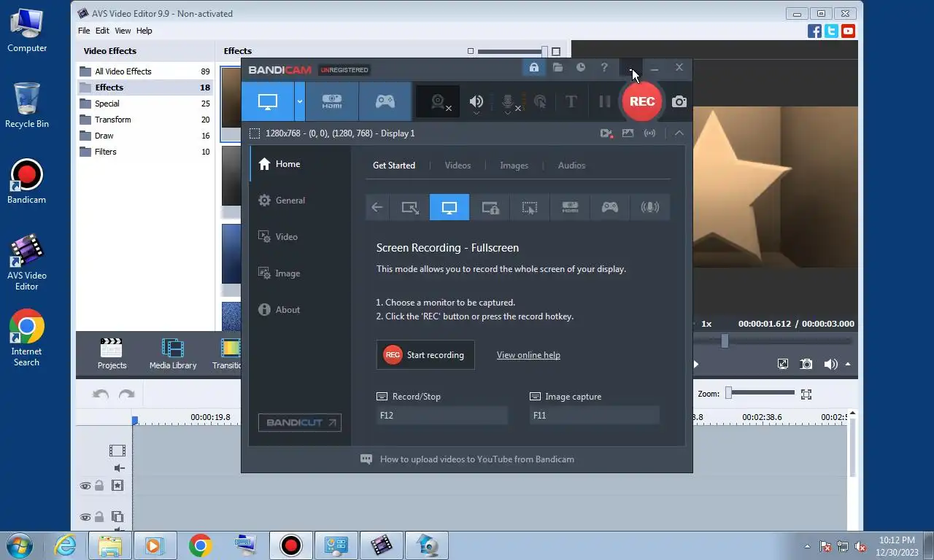Collapse Bandicam panel with the chevron up
The width and height of the screenshot is (934, 560).
coord(679,133)
